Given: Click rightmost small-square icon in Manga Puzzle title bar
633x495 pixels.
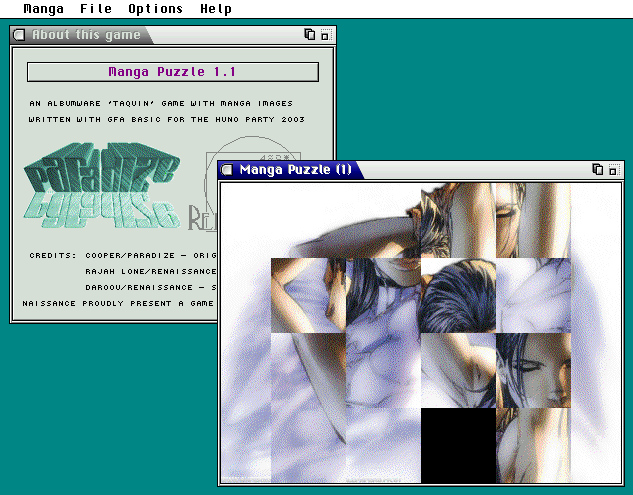Looking at the screenshot, I should click(x=612, y=170).
